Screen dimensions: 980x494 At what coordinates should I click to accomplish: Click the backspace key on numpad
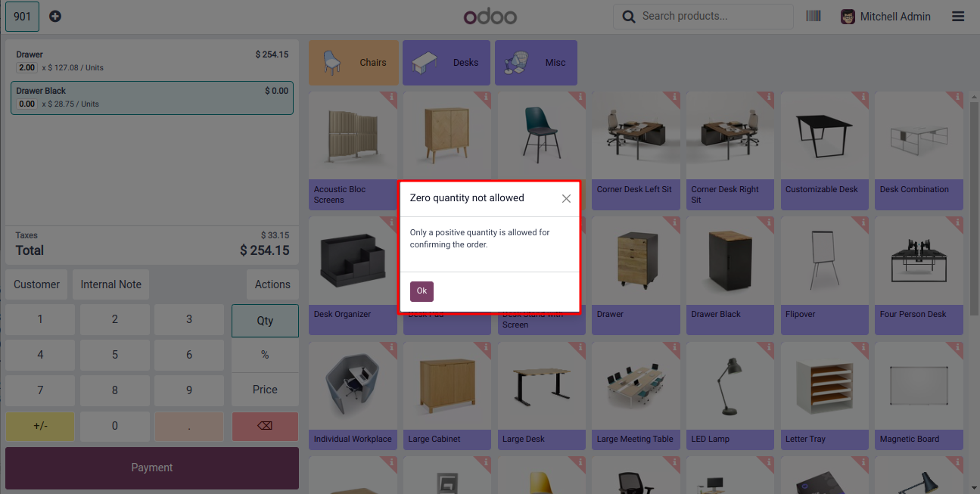pyautogui.click(x=265, y=426)
